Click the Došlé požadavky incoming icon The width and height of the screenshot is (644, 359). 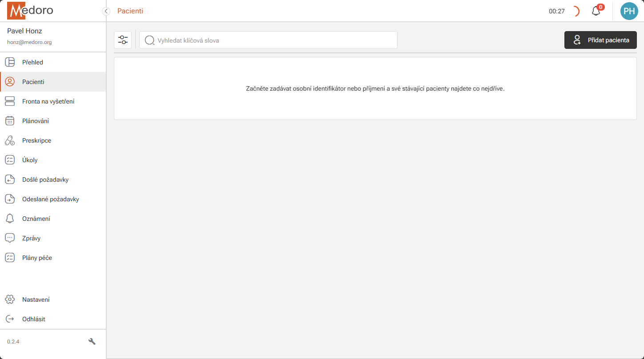tap(10, 179)
